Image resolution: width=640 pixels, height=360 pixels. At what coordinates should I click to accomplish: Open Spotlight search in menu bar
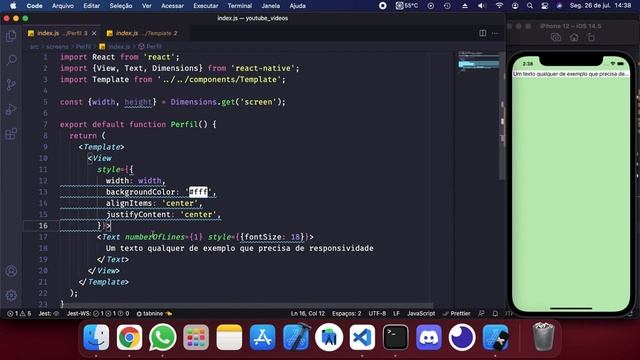[530, 6]
